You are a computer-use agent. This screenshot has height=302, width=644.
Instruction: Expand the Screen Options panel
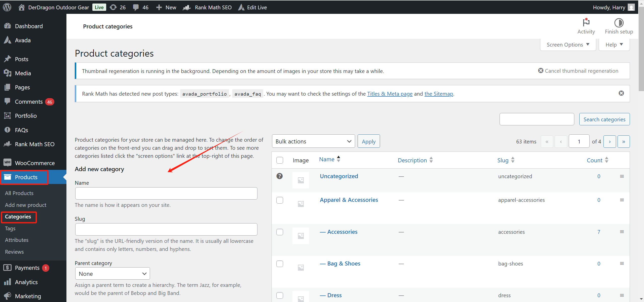(x=567, y=45)
